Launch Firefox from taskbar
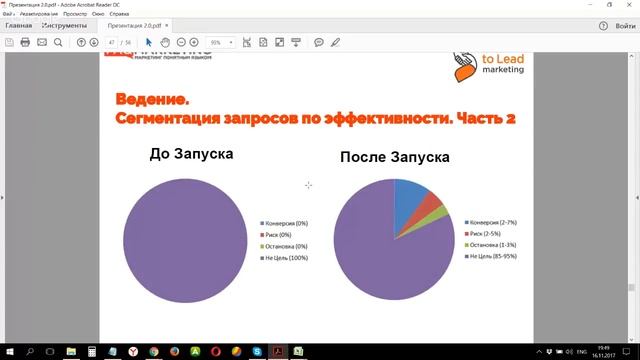640x360 pixels. (174, 351)
